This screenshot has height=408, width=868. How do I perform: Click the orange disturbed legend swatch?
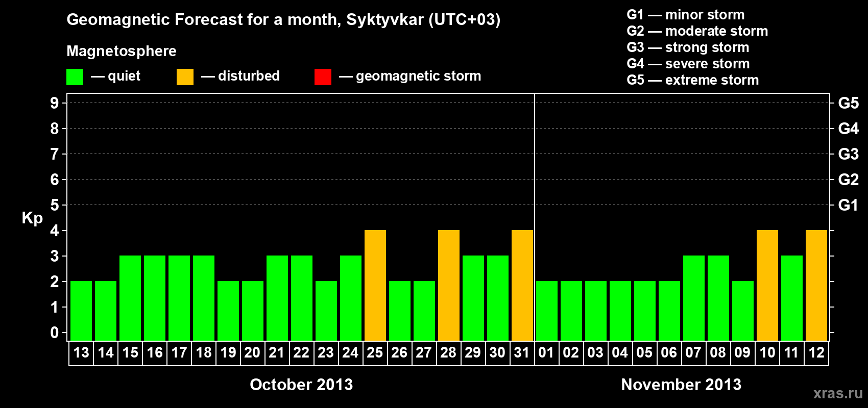(185, 77)
